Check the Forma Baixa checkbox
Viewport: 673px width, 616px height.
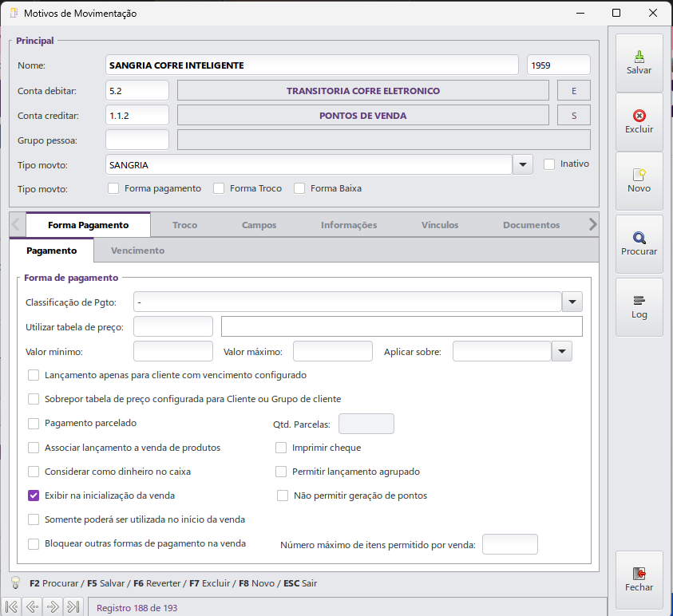point(299,188)
